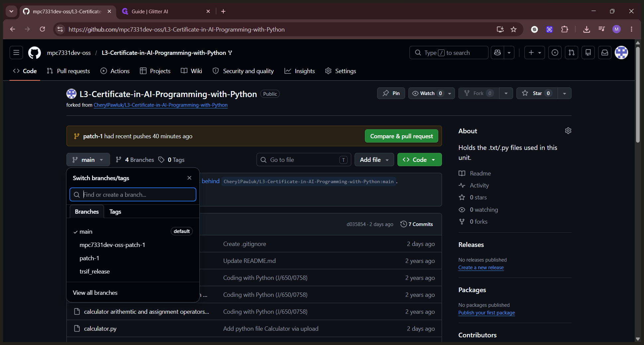644x345 pixels.
Task: Open the Pull requests icon in the header
Action: click(x=572, y=53)
